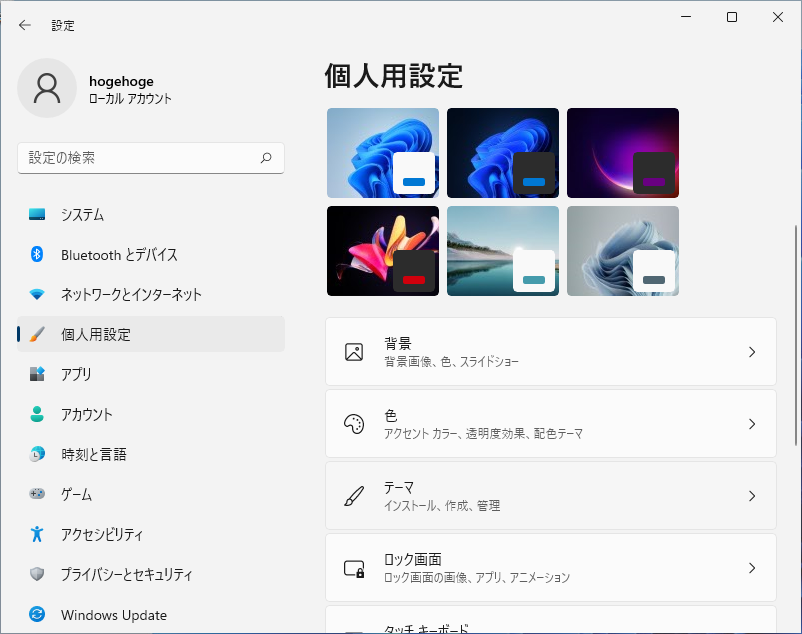Click the Bluetooth icon in the sidebar
This screenshot has width=802, height=634.
tap(37, 254)
